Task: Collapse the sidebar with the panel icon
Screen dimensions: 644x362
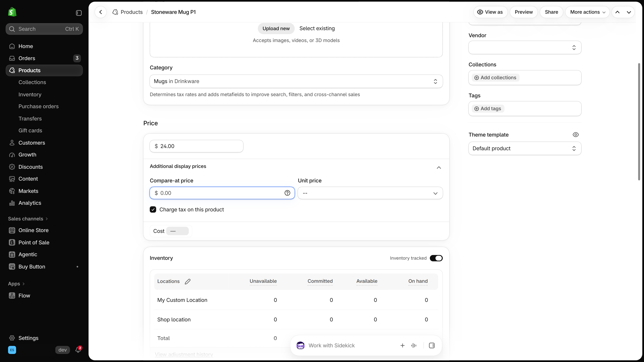Action: [x=79, y=13]
